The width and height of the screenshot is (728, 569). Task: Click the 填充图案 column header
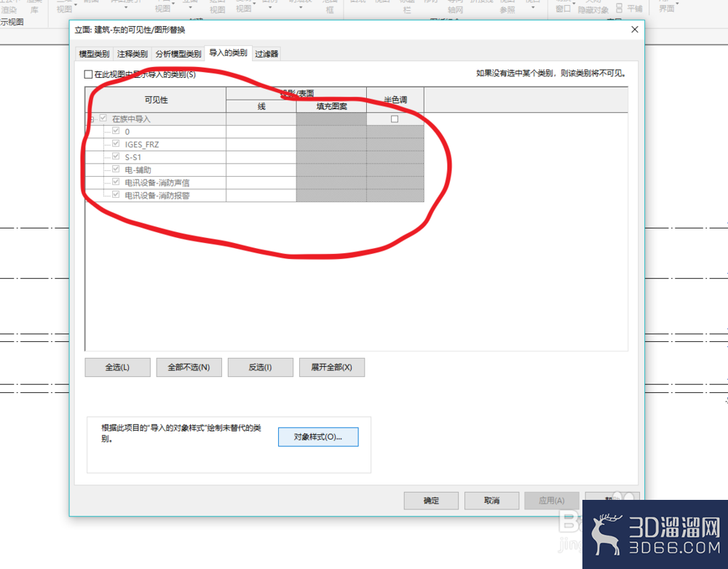pyautogui.click(x=331, y=106)
